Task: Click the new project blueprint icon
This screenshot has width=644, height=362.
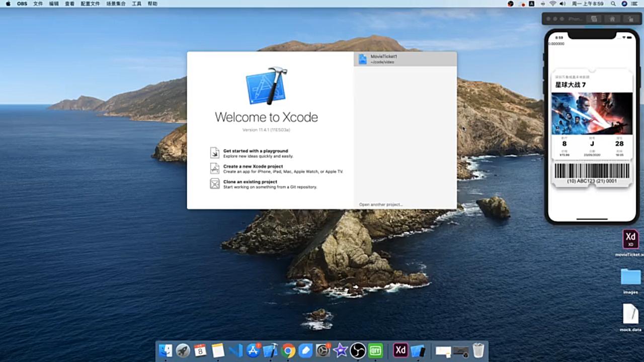Action: tap(215, 168)
